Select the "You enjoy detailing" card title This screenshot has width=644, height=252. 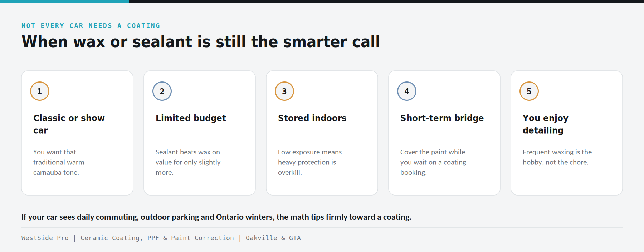pyautogui.click(x=545, y=124)
